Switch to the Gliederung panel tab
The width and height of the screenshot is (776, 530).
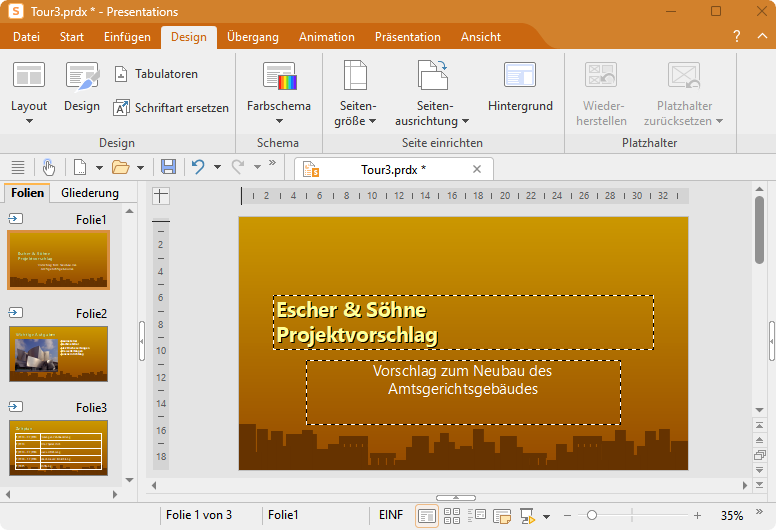[x=89, y=193]
